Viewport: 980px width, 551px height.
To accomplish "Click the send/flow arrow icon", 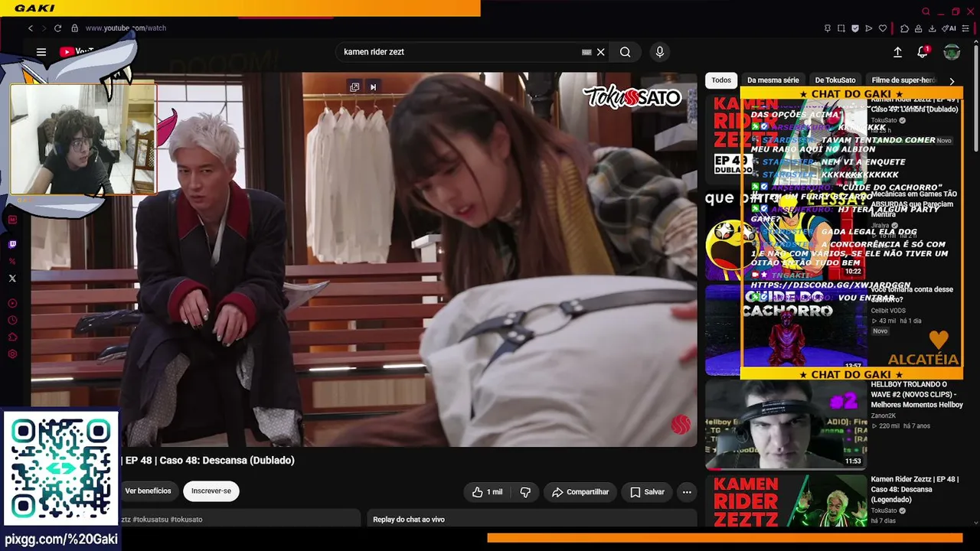I will (869, 28).
